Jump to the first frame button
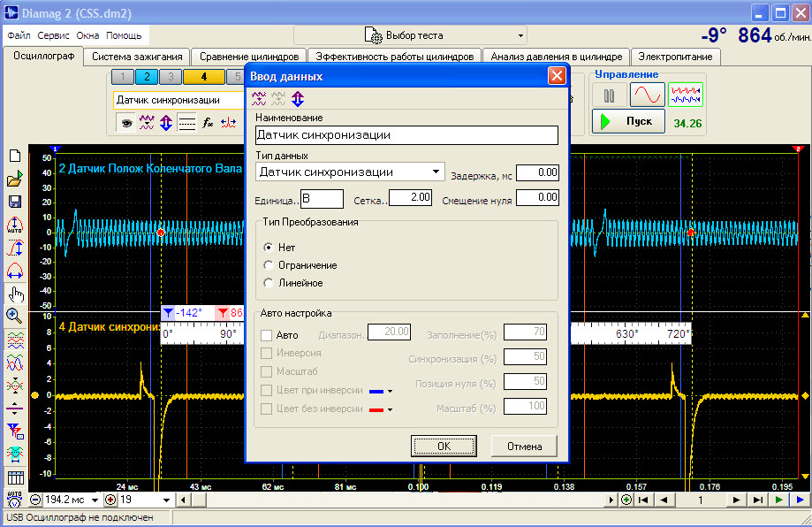 coord(643,500)
